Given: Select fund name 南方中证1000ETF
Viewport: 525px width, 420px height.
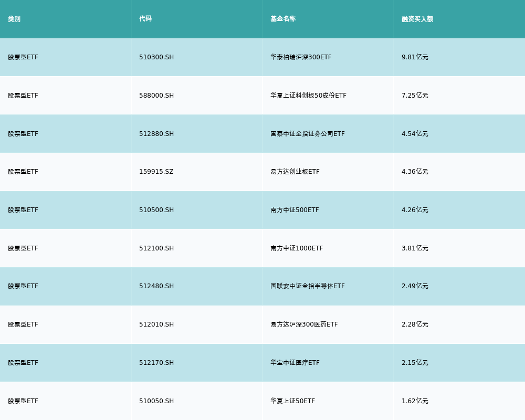Looking at the screenshot, I should (297, 248).
